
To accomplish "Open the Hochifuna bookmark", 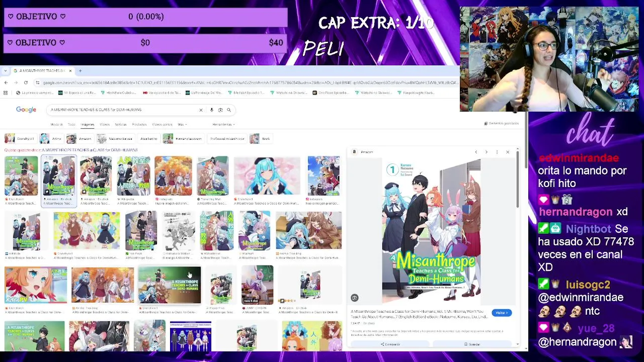I will point(119,93).
